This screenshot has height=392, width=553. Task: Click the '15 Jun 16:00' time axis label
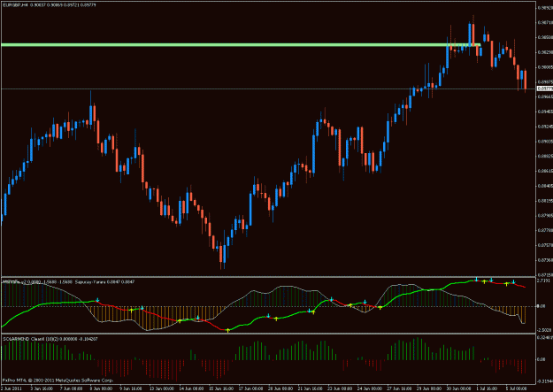[x=221, y=388]
